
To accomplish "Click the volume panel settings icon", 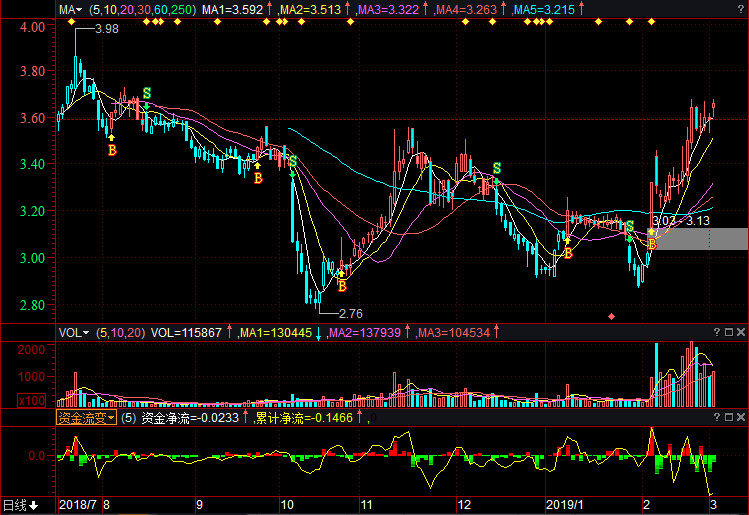I will coord(728,332).
